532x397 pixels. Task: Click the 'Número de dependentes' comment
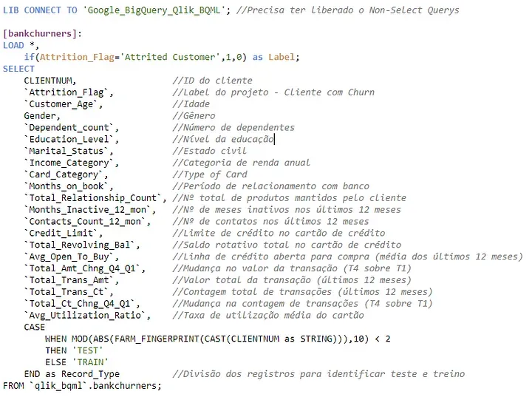click(239, 128)
